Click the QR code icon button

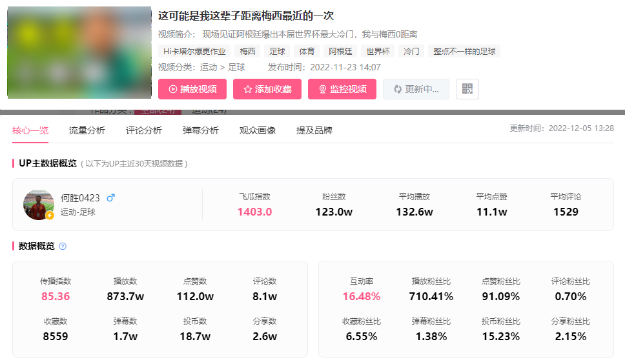pyautogui.click(x=467, y=89)
